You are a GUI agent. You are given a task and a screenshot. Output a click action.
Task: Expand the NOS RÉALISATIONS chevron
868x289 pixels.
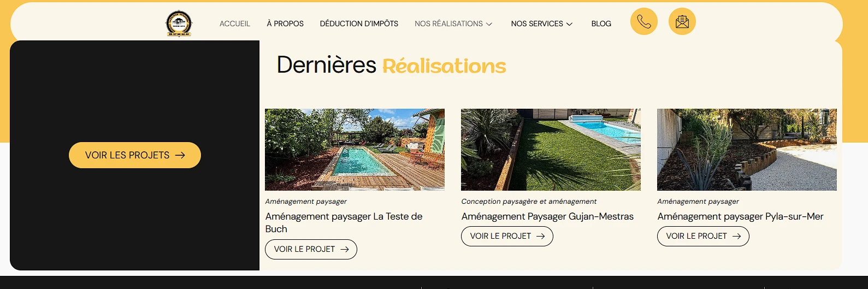[489, 24]
